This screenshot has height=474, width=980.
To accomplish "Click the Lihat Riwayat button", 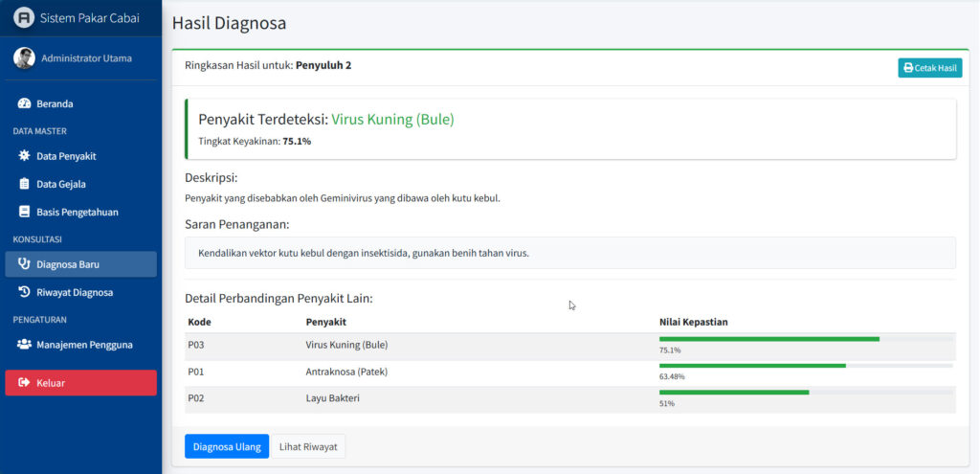I will 308,446.
